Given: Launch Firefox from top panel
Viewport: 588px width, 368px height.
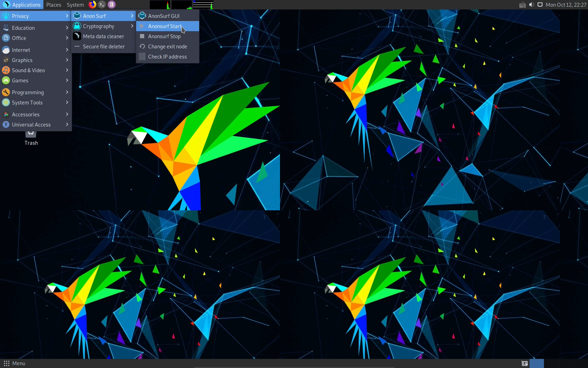Looking at the screenshot, I should pyautogui.click(x=92, y=5).
